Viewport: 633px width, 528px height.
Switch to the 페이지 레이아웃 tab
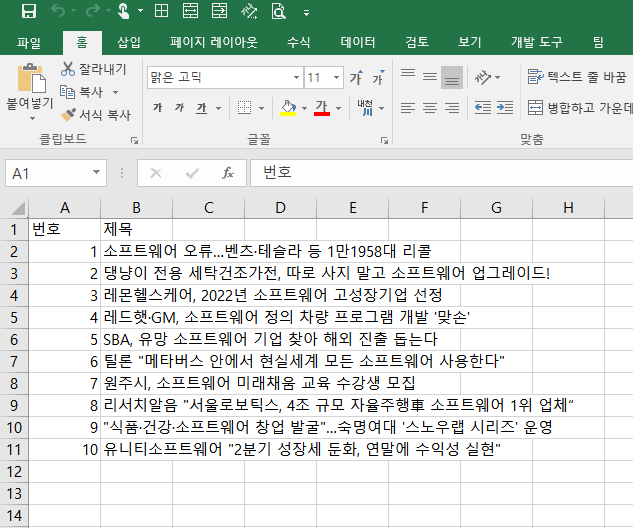[x=213, y=42]
